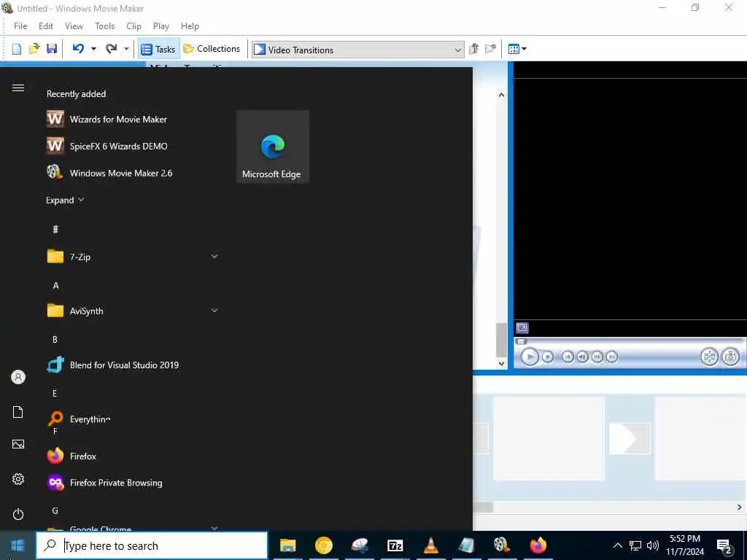The height and width of the screenshot is (560, 747).
Task: Click the Up One Level icon
Action: pos(473,49)
